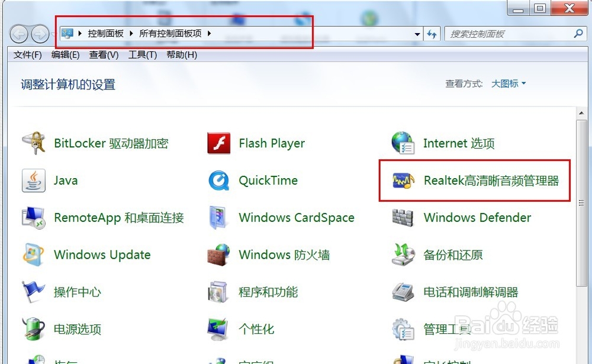Click the Windows Update icon
Image resolution: width=592 pixels, height=364 pixels.
34,255
